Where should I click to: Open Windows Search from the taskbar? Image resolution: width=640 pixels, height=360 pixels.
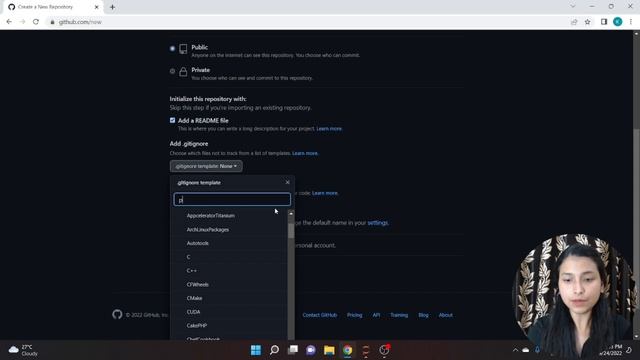point(274,350)
